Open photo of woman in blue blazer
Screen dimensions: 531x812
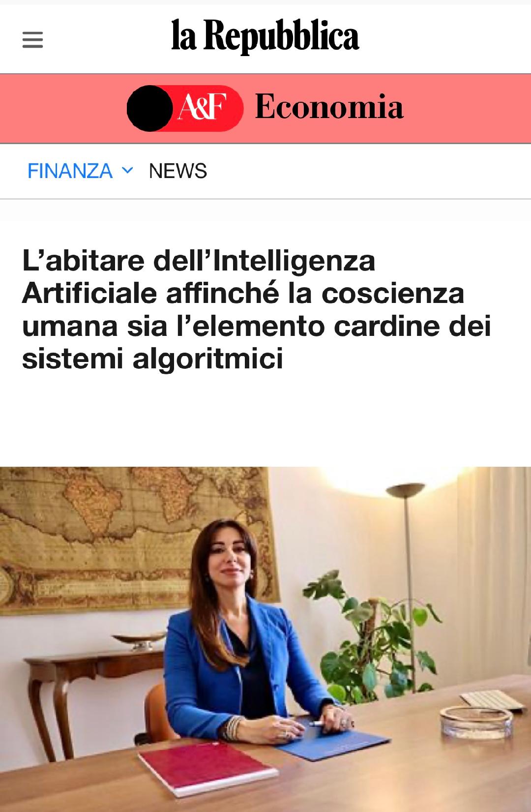point(265,639)
